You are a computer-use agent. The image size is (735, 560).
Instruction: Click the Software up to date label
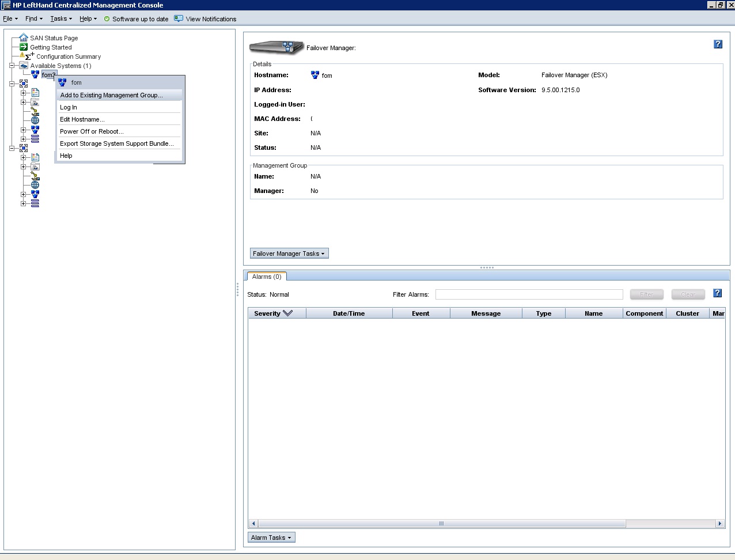[141, 19]
